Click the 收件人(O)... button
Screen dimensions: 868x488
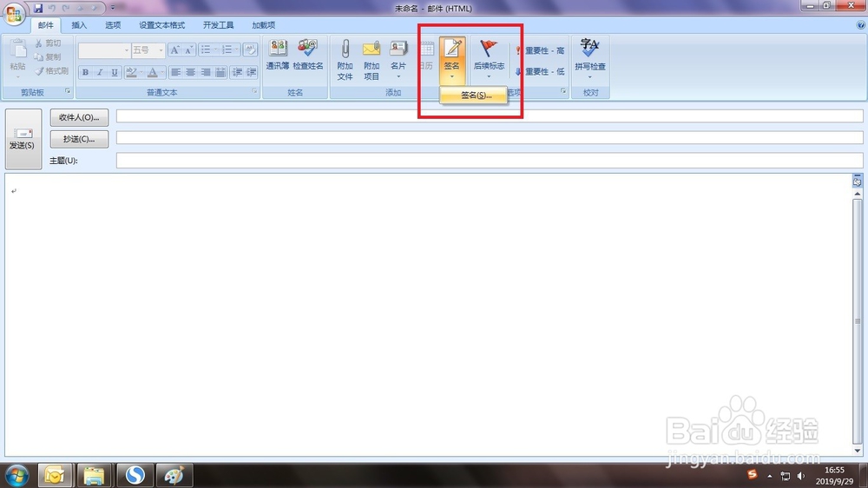79,117
